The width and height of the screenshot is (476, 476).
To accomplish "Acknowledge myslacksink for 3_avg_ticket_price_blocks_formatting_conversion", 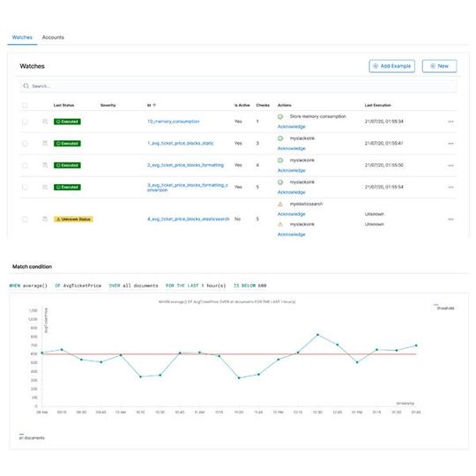I will (292, 192).
